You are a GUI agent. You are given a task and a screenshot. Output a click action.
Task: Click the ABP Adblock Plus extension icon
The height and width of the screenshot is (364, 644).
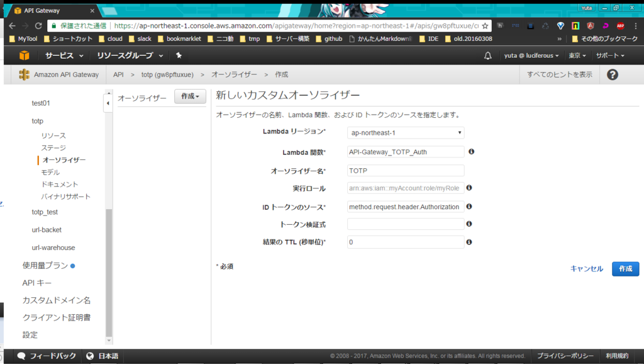click(x=620, y=25)
